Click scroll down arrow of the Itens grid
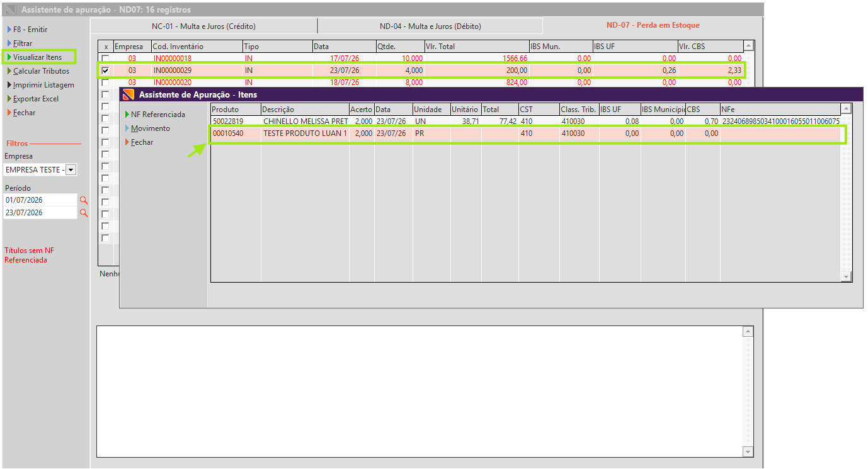 tap(846, 277)
